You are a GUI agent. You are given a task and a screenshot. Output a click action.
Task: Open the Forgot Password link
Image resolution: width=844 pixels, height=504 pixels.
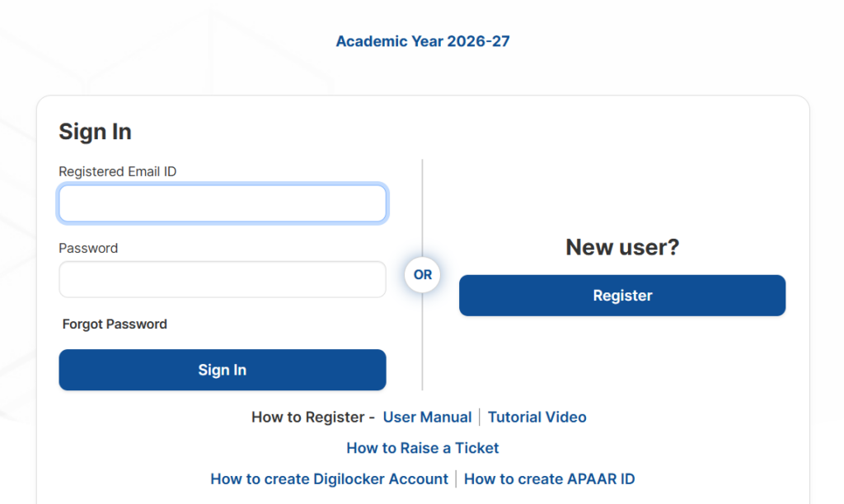click(115, 324)
